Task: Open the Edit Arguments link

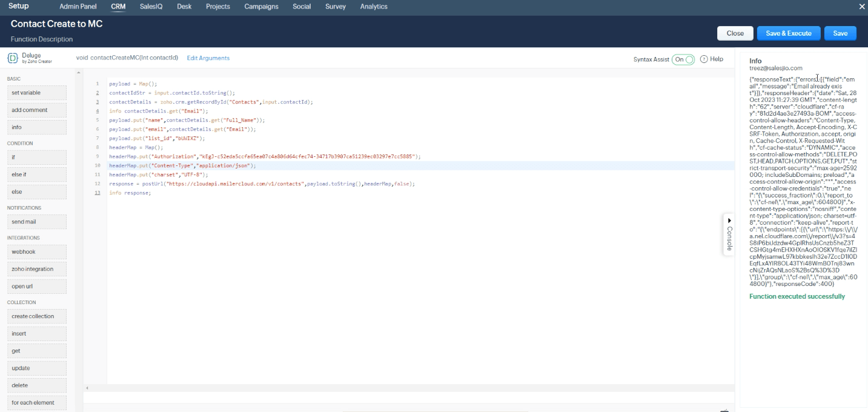Action: [208, 58]
